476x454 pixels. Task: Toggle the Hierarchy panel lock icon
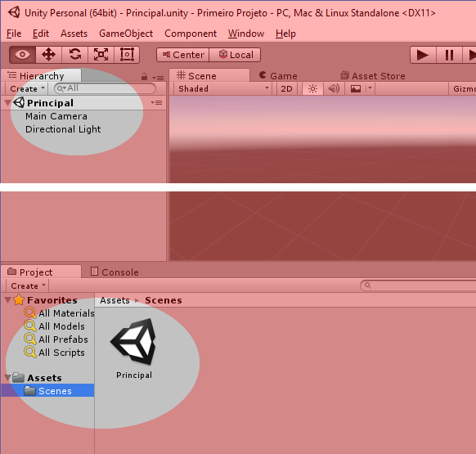[x=145, y=77]
